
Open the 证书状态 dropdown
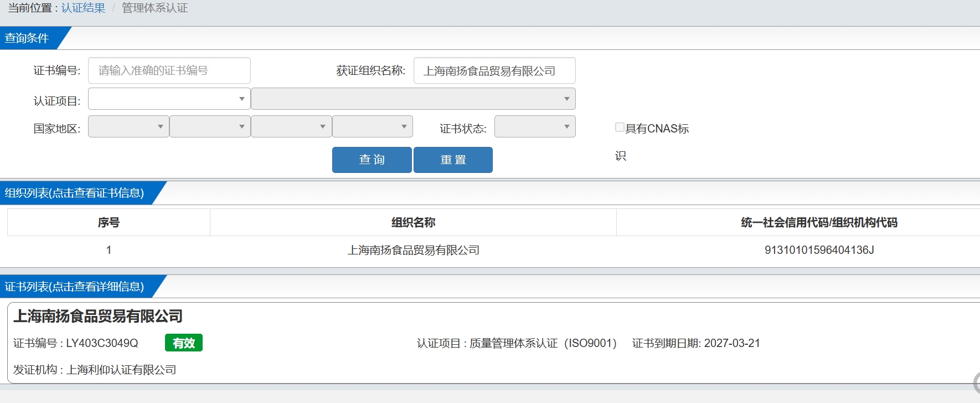coord(535,126)
